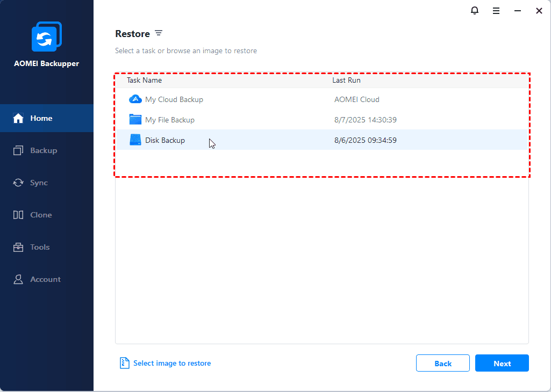Open the Backup section
The height and width of the screenshot is (392, 551).
[43, 150]
